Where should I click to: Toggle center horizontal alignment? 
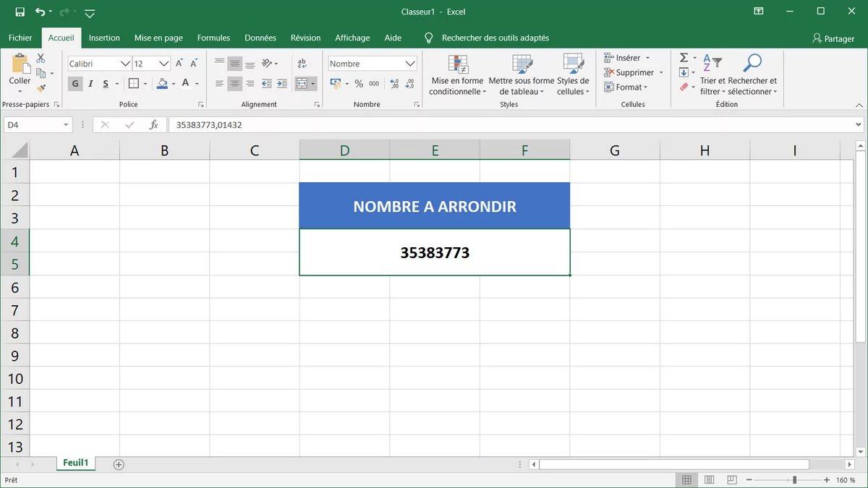click(x=234, y=84)
